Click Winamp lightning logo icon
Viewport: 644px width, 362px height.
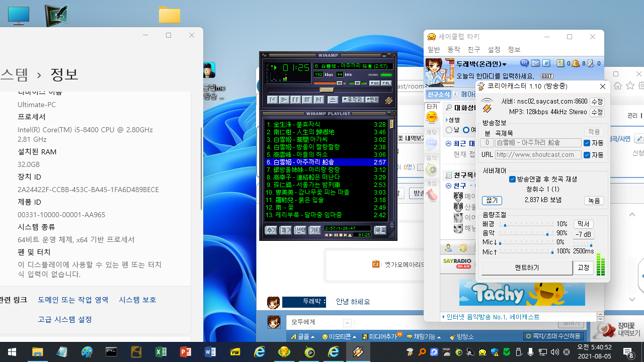pyautogui.click(x=388, y=100)
